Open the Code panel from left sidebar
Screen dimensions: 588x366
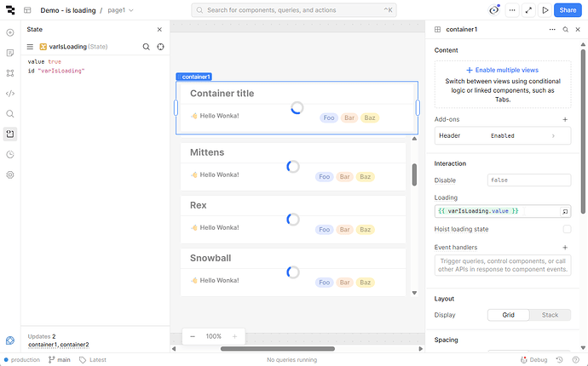point(10,94)
